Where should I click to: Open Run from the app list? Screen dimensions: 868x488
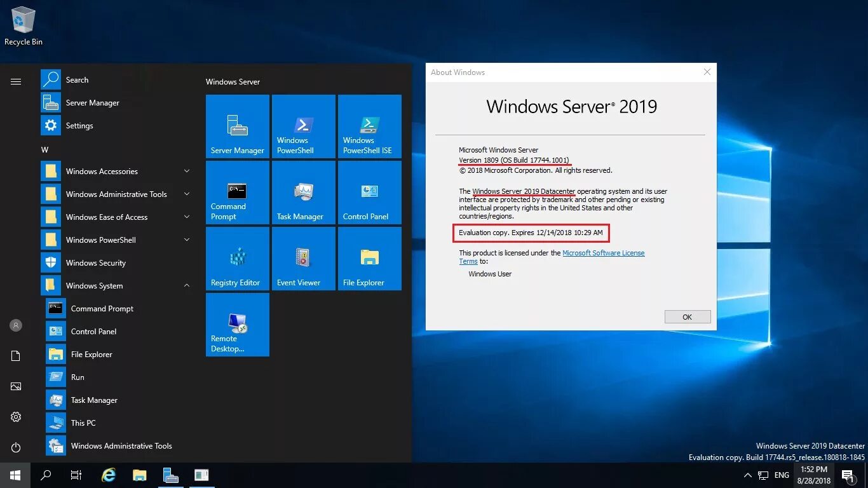tap(120, 377)
